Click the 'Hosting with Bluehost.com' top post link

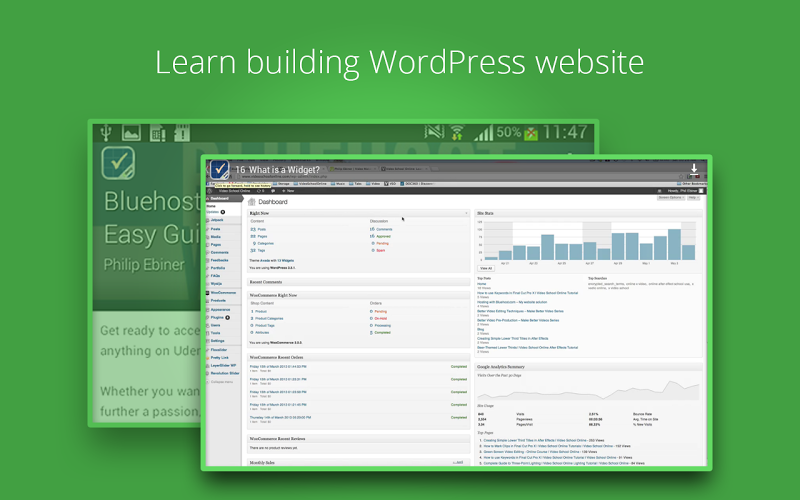coord(512,302)
